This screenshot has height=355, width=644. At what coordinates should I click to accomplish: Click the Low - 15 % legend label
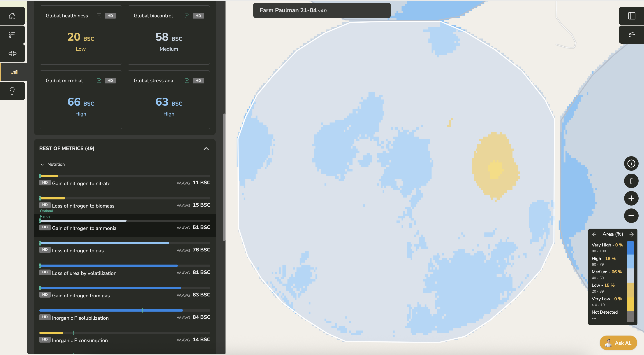coord(603,285)
